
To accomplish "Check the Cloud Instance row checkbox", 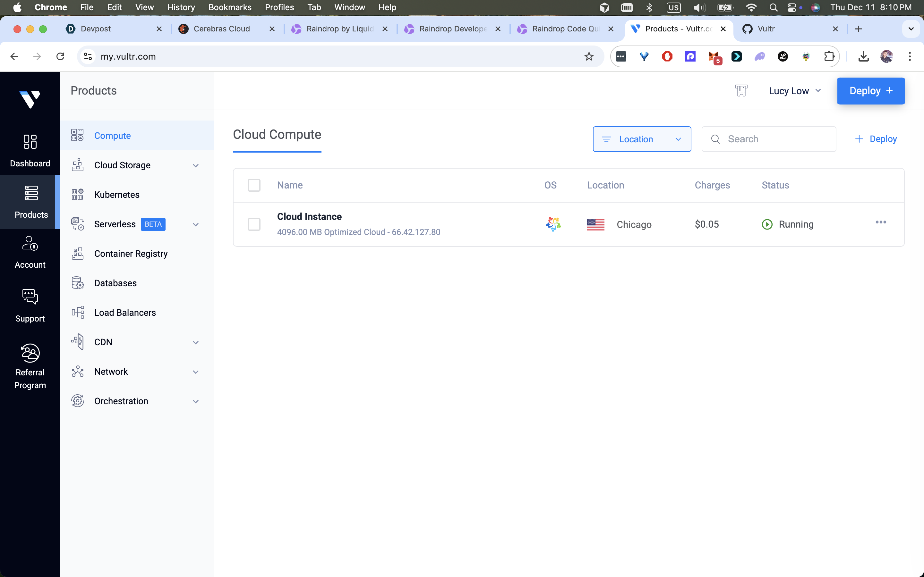I will click(254, 224).
